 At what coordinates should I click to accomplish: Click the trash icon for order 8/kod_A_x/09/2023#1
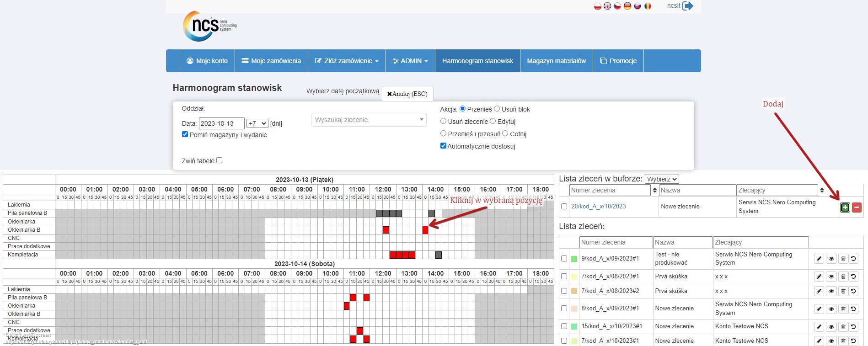[x=843, y=309]
